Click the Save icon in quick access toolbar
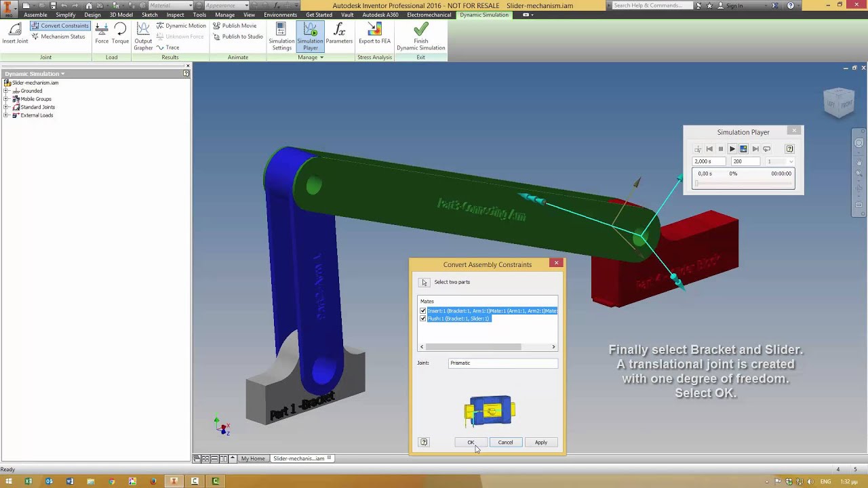Screen dimensions: 868x488 tap(54, 5)
